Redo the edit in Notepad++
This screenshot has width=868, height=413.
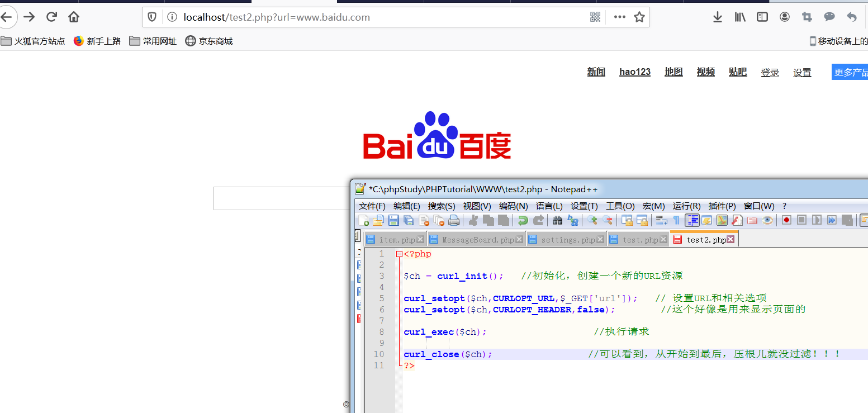click(x=538, y=220)
